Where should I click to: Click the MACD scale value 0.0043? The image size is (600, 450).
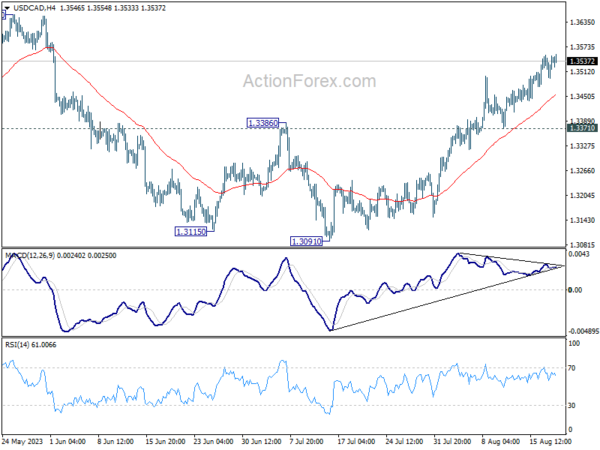579,254
